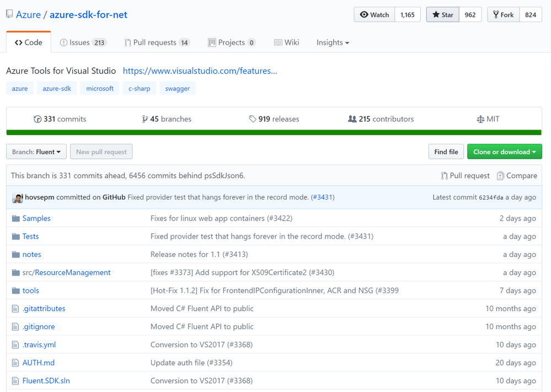This screenshot has width=551, height=392.
Task: View the 962 stargazers count
Action: point(470,15)
